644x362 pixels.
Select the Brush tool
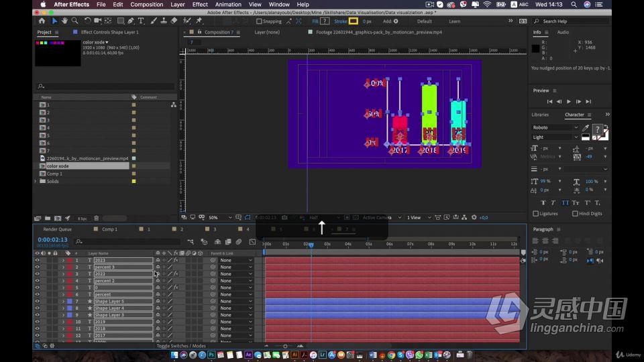tap(154, 21)
